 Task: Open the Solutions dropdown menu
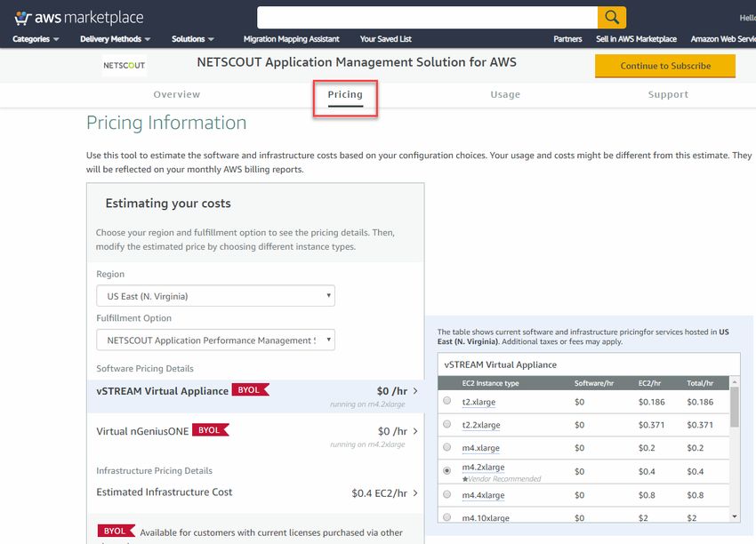(x=193, y=39)
